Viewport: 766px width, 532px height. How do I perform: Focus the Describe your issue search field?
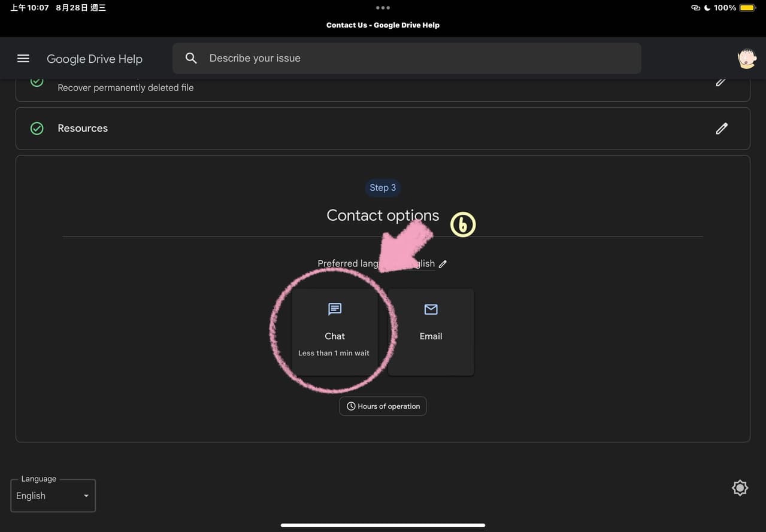click(x=407, y=58)
